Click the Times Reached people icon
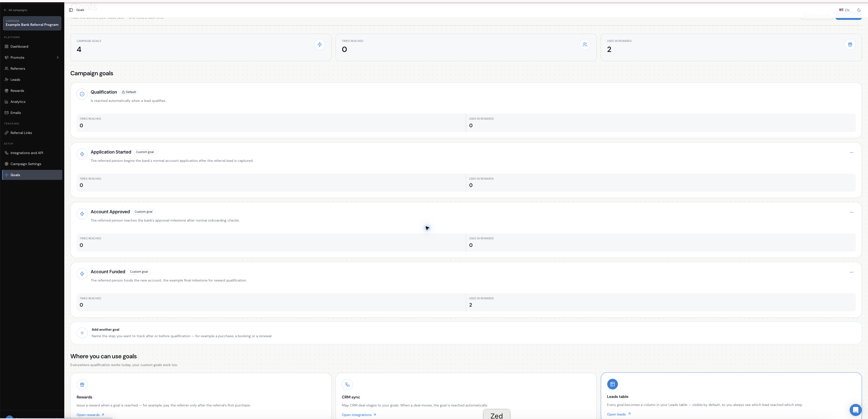The width and height of the screenshot is (868, 419). pos(585,44)
